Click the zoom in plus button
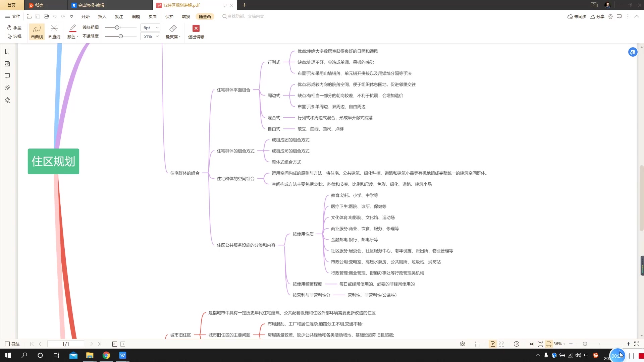Image resolution: width=644 pixels, height=362 pixels. (628, 344)
